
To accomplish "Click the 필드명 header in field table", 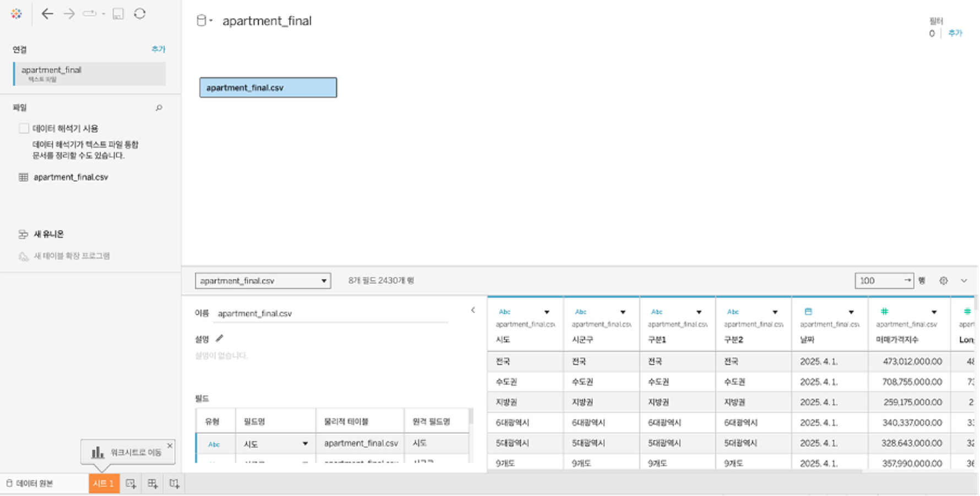I will click(254, 422).
